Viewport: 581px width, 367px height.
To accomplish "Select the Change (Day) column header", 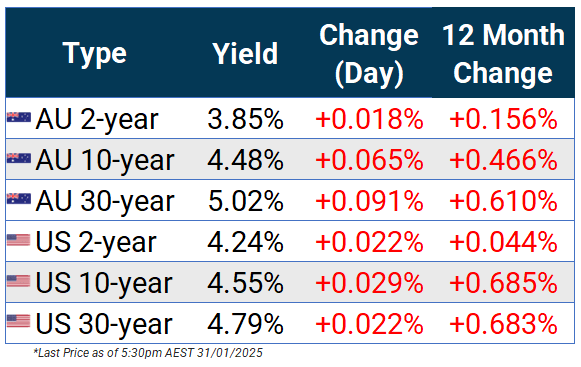I will coord(369,54).
